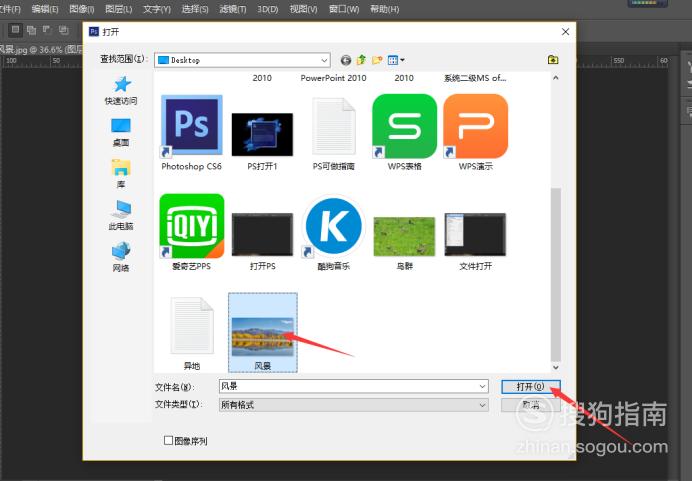Screen dimensions: 692x481
Task: Select the 异地 document file
Action: pos(192,326)
